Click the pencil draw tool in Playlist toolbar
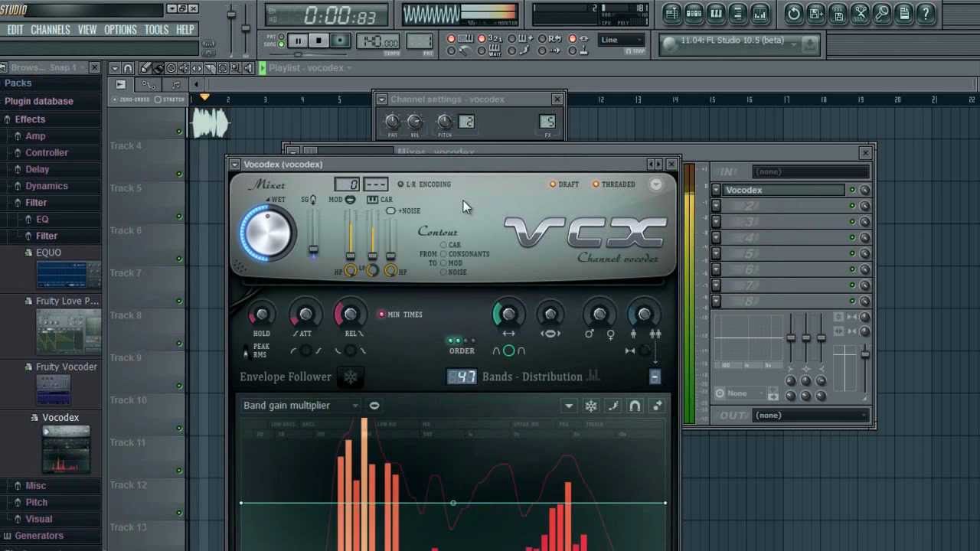 [x=145, y=68]
